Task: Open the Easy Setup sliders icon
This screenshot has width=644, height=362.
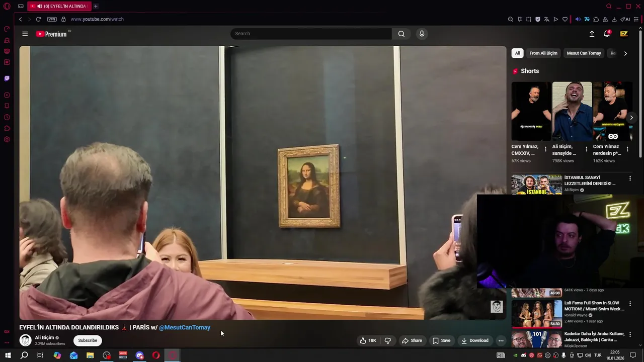Action: pos(636,19)
